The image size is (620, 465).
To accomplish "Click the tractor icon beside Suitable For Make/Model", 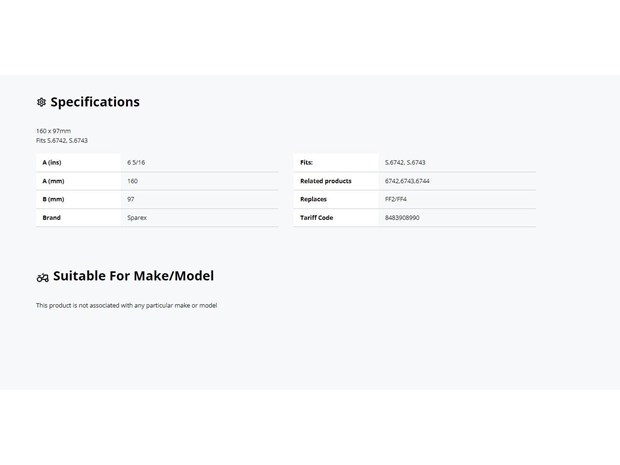I will (42, 278).
